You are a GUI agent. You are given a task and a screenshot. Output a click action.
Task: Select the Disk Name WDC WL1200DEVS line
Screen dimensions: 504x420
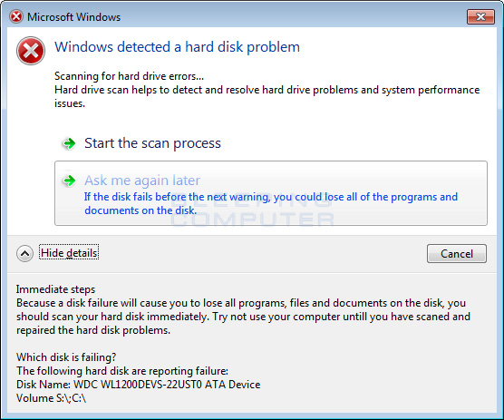pos(138,385)
